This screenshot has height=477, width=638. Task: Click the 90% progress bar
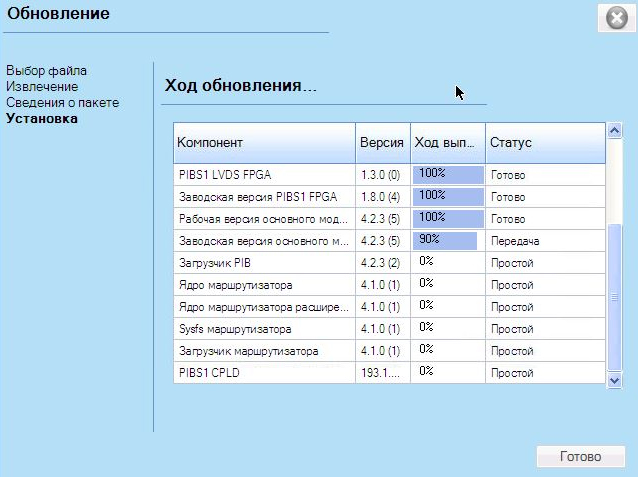(x=446, y=240)
